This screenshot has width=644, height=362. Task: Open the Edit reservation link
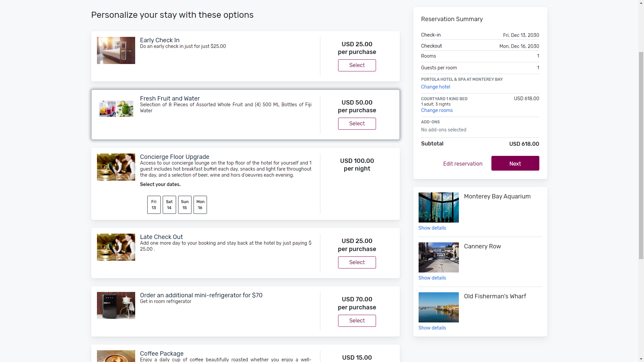coord(463,164)
